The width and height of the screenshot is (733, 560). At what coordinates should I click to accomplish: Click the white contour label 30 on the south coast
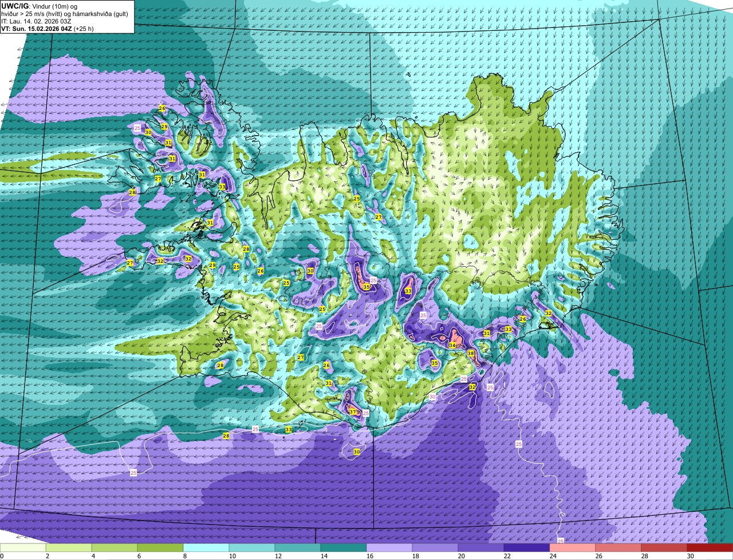coord(432,396)
